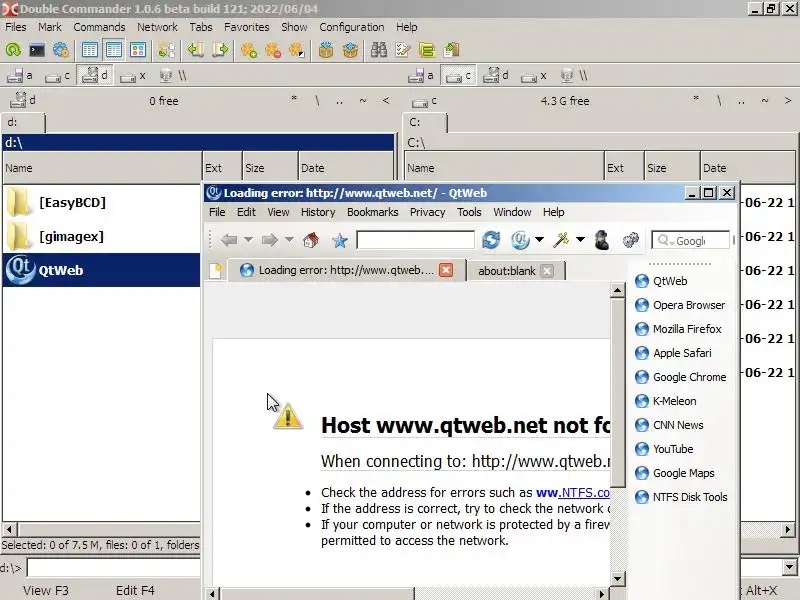800x600 pixels.
Task: Open the dropdown next to QtWeb logo icon
Action: 539,239
